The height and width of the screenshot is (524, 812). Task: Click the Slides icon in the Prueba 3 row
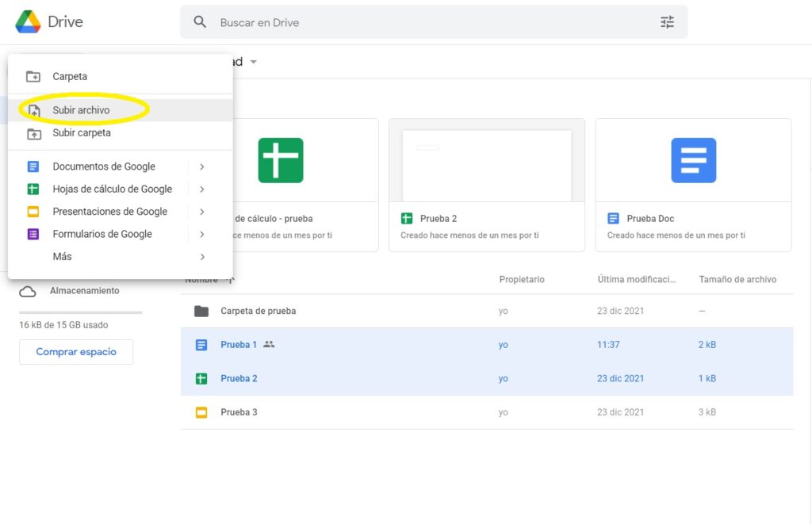click(201, 413)
